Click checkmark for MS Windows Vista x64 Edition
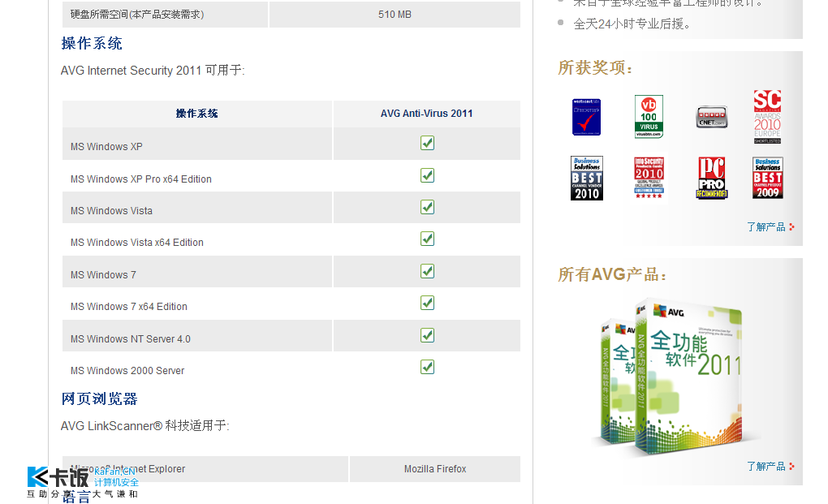The image size is (828, 504). (x=427, y=239)
